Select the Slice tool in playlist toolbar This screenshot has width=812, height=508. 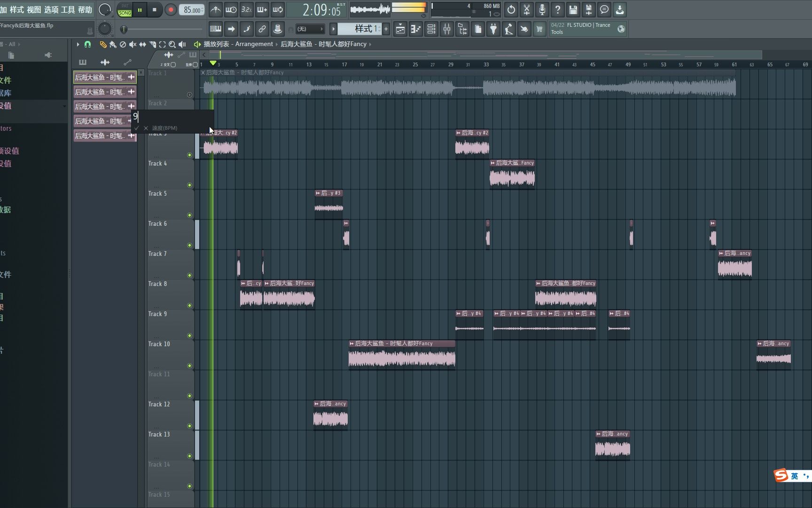(x=152, y=44)
